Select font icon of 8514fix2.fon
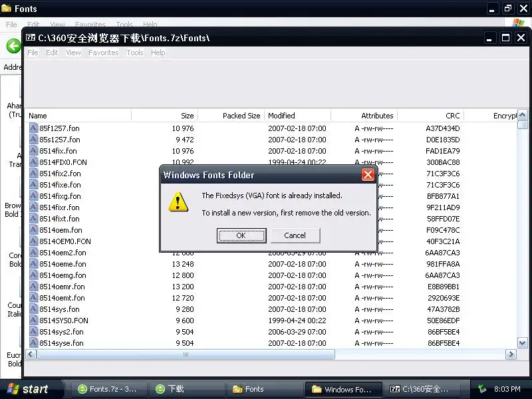The height and width of the screenshot is (399, 532). (x=33, y=173)
